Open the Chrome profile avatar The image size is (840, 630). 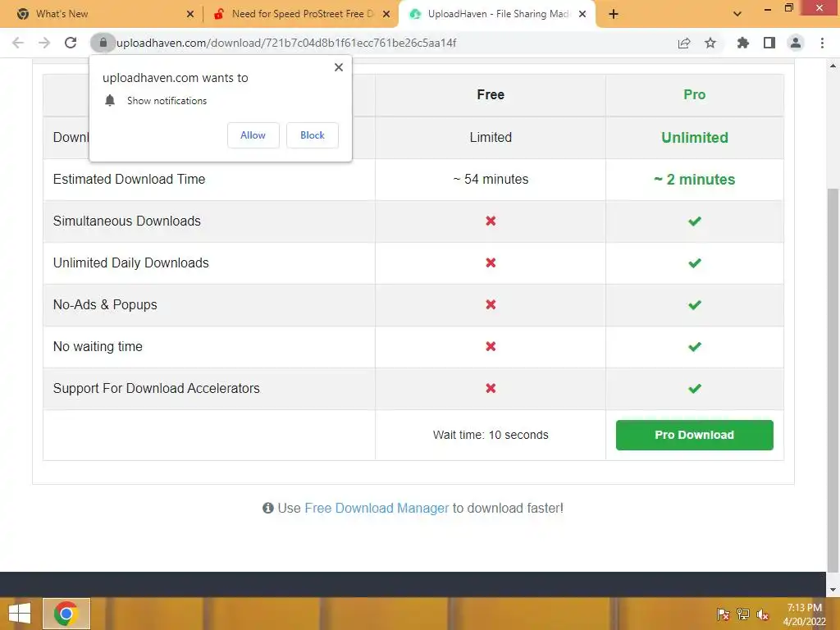tap(796, 43)
